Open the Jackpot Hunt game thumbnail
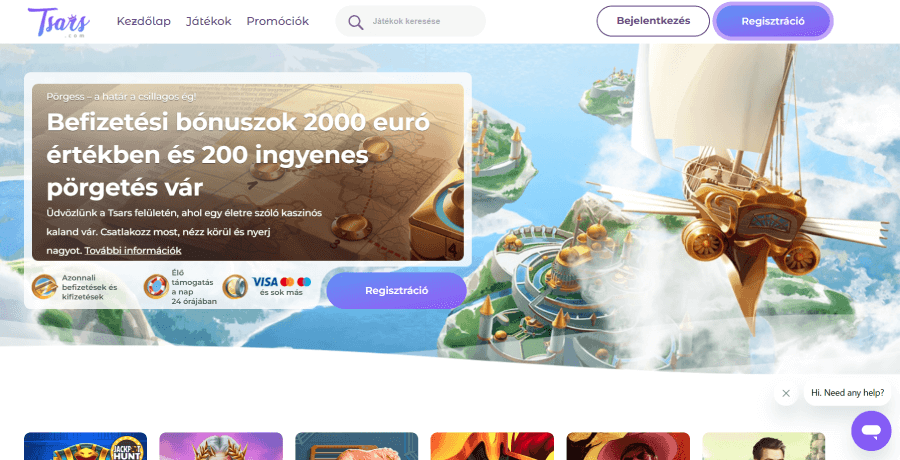This screenshot has height=460, width=900. pyautogui.click(x=86, y=446)
